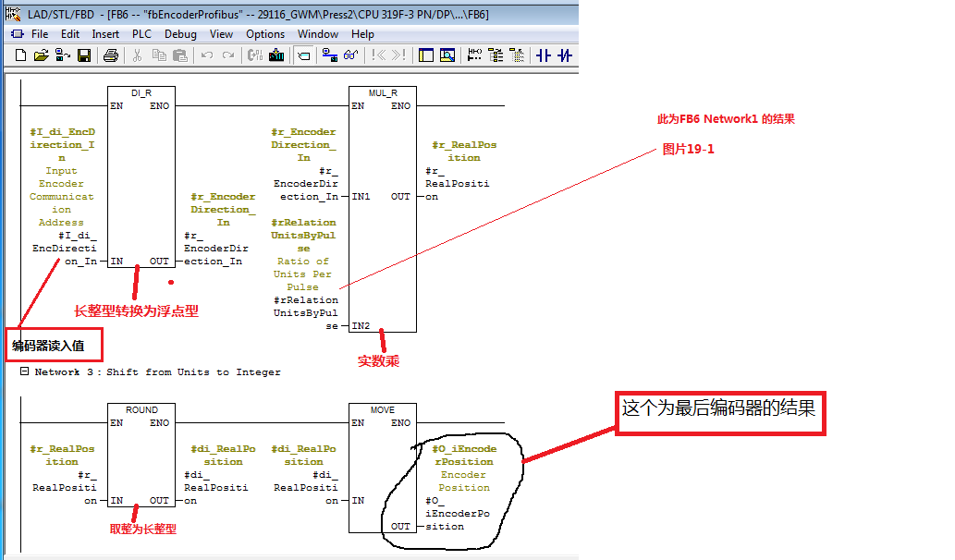
Task: Jump to the previous error icon
Action: coord(379,55)
